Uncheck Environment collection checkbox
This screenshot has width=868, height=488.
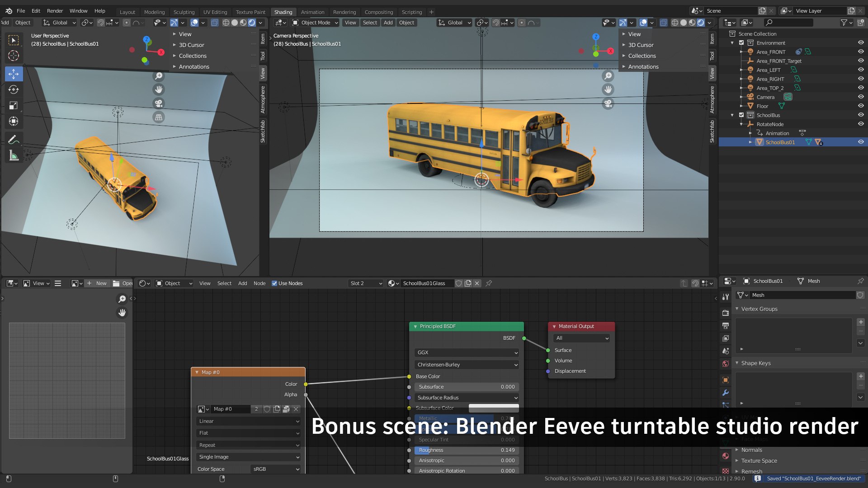point(741,43)
